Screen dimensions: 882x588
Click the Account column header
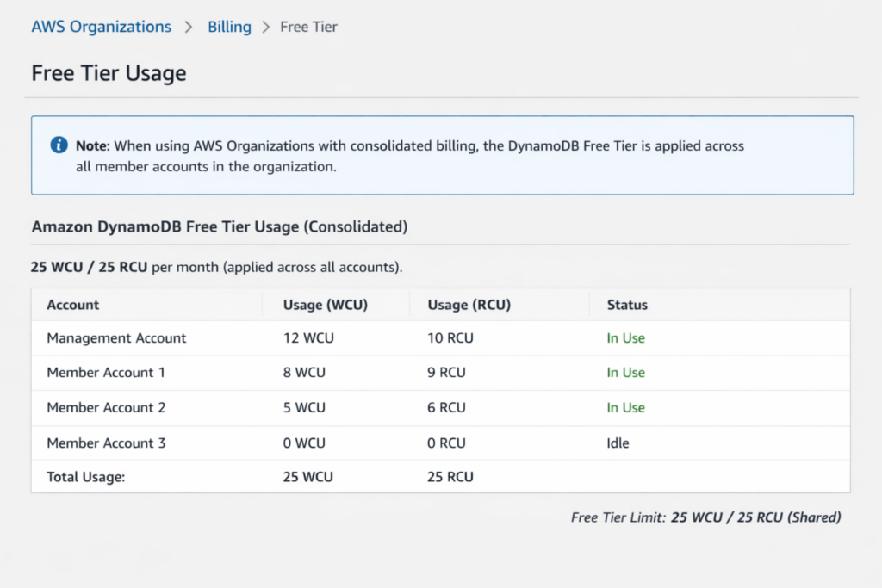(72, 305)
